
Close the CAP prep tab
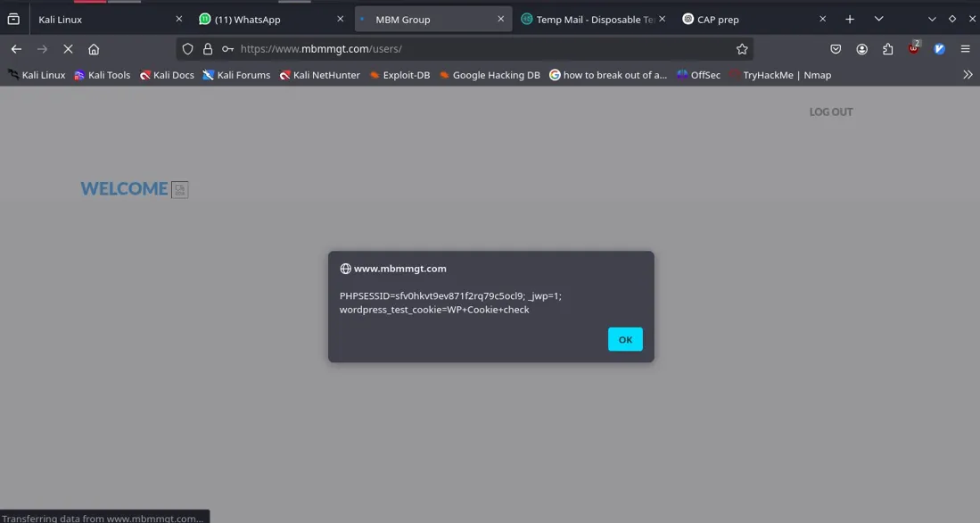point(822,19)
